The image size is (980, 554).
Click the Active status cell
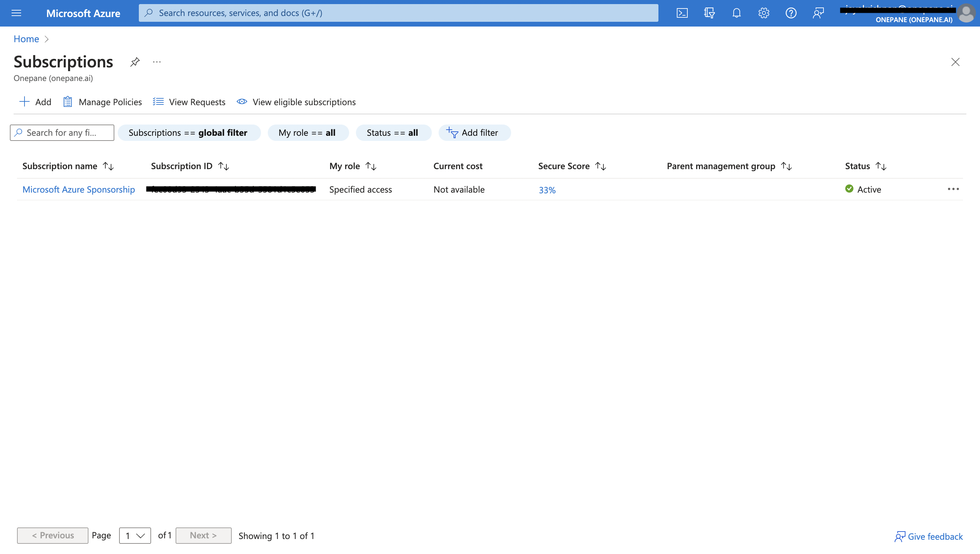[863, 189]
